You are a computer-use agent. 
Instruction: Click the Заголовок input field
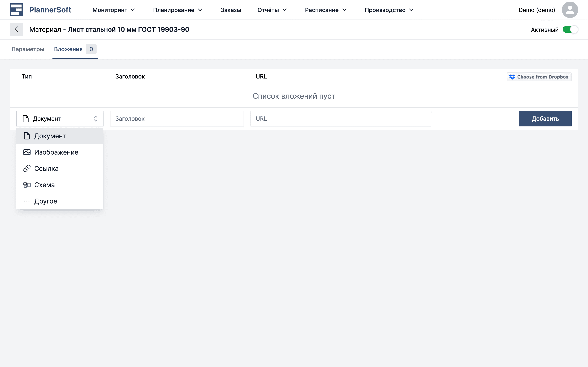pos(177,119)
